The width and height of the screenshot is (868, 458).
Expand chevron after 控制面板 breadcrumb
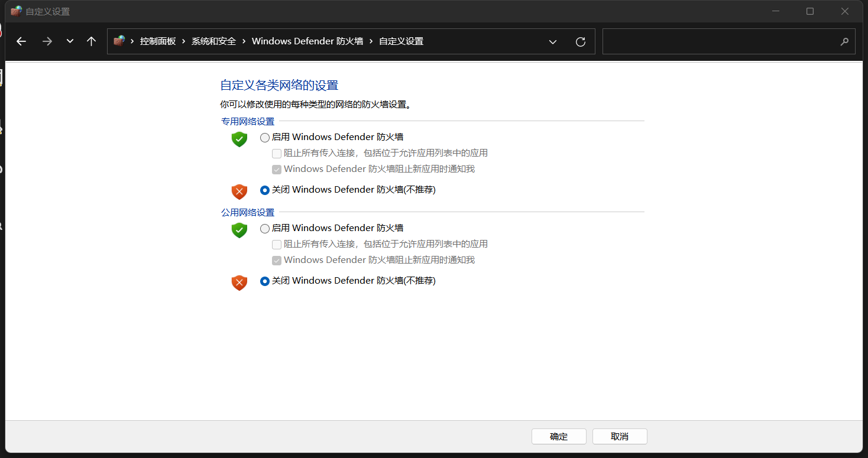(184, 41)
